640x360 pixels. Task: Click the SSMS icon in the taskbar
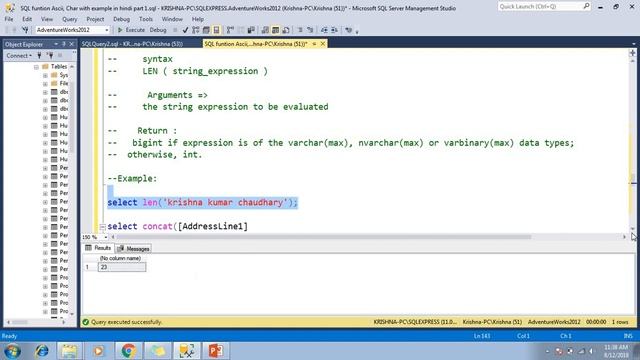(x=187, y=351)
